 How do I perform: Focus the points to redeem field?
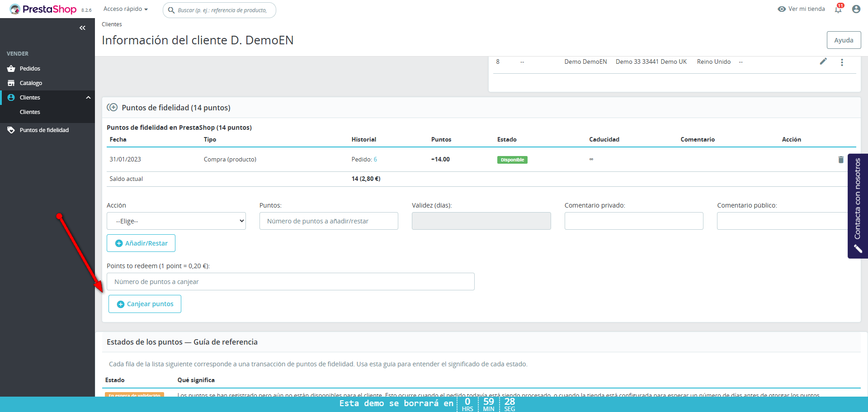coord(291,282)
